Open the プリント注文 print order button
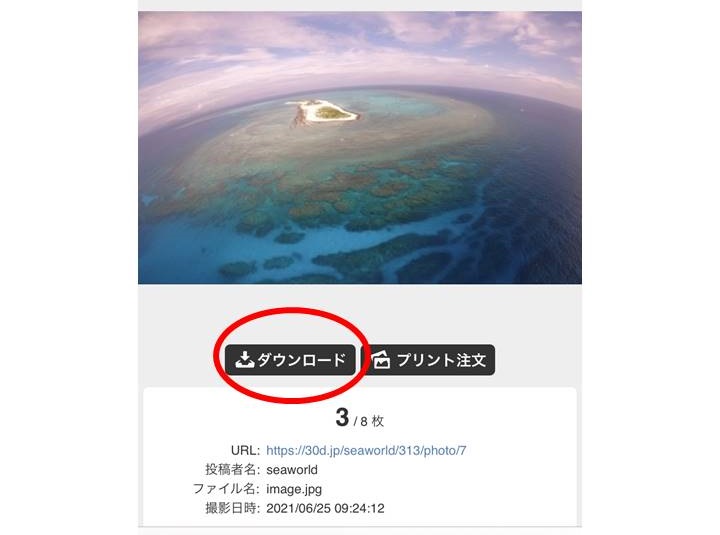 [x=431, y=360]
